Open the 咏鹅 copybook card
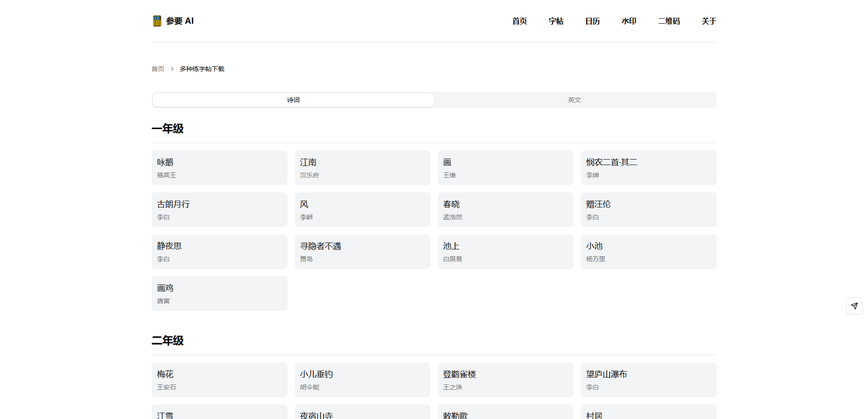The image size is (868, 419). point(220,167)
